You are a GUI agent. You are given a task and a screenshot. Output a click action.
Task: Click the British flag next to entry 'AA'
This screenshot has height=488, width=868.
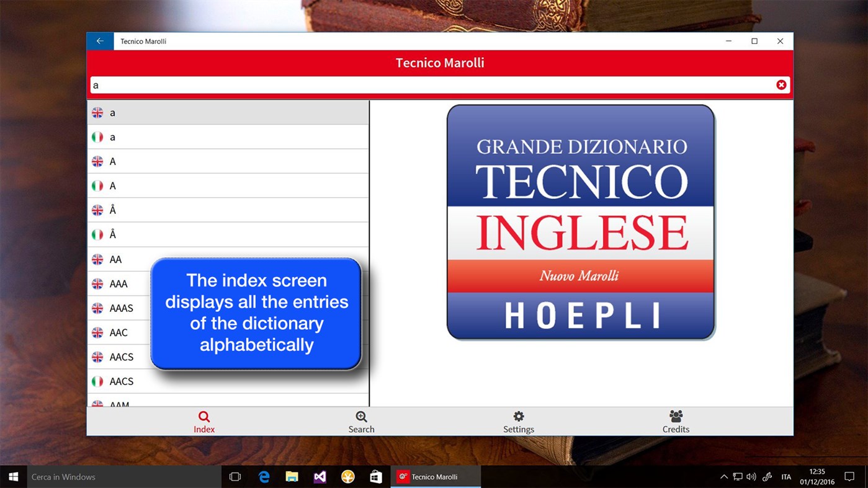click(x=97, y=259)
